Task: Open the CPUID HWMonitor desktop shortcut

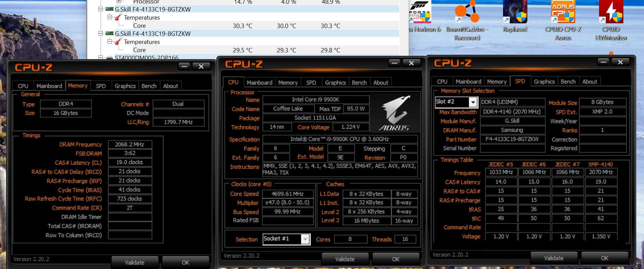Action: 611,20
